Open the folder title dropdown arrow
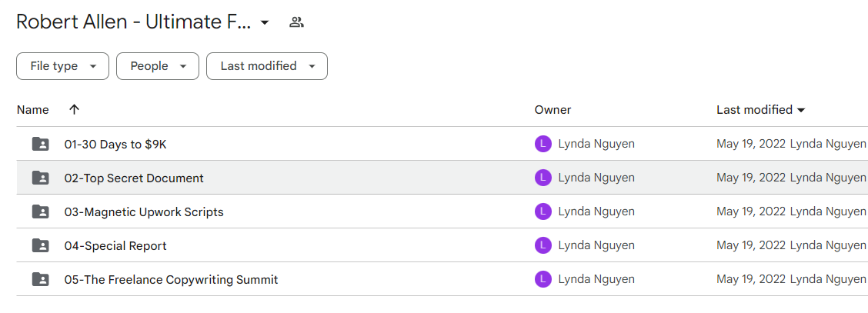The image size is (868, 313). 265,22
